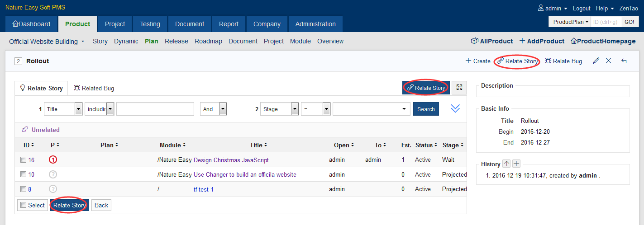This screenshot has width=644, height=225.
Task: Click the History reverse order arrow icon
Action: tap(506, 164)
